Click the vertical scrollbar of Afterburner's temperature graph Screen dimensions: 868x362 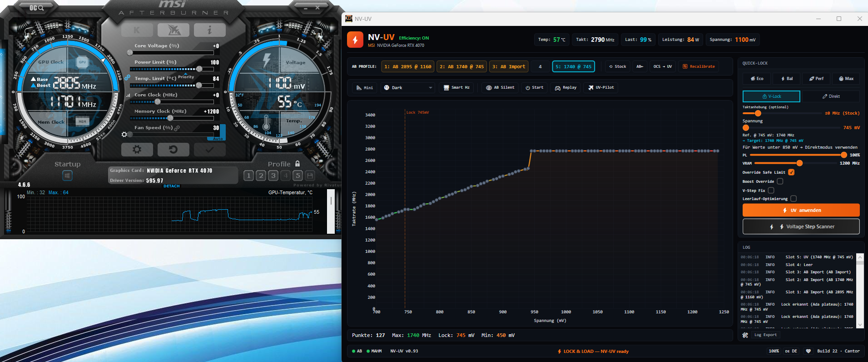click(331, 212)
